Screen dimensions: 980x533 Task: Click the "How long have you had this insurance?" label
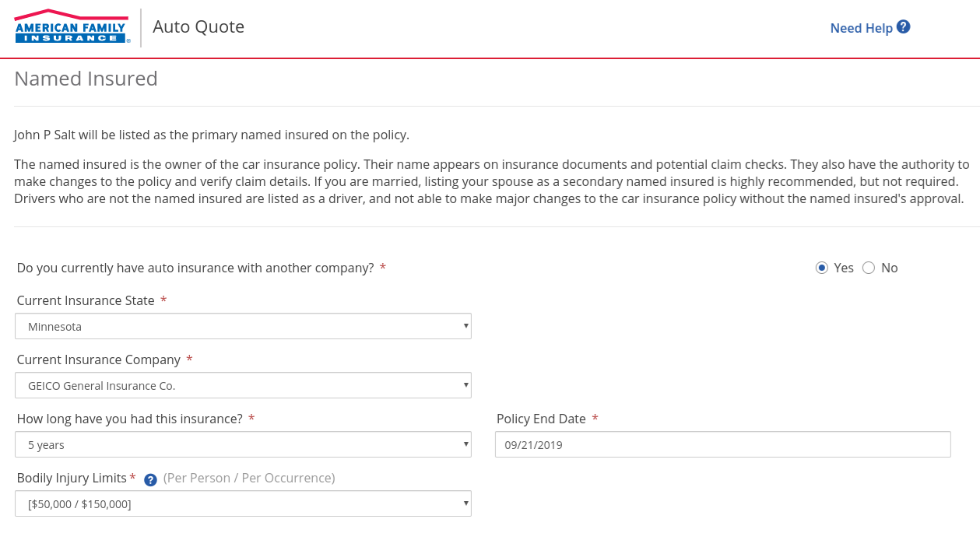[x=129, y=419]
